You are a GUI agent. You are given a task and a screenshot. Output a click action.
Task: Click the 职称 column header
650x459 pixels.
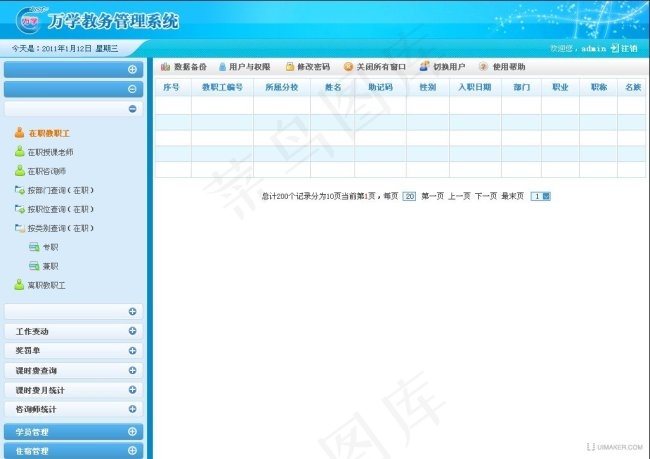pyautogui.click(x=599, y=87)
